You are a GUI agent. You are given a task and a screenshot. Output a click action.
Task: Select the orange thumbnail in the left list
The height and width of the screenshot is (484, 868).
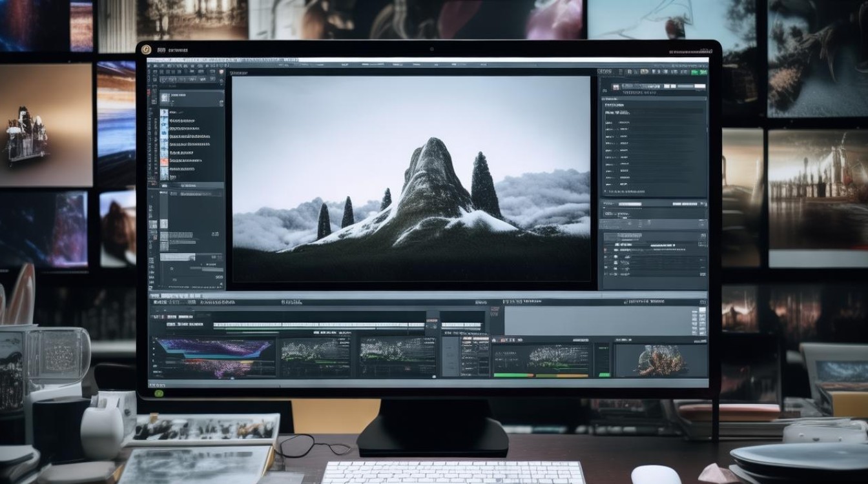coord(164,161)
